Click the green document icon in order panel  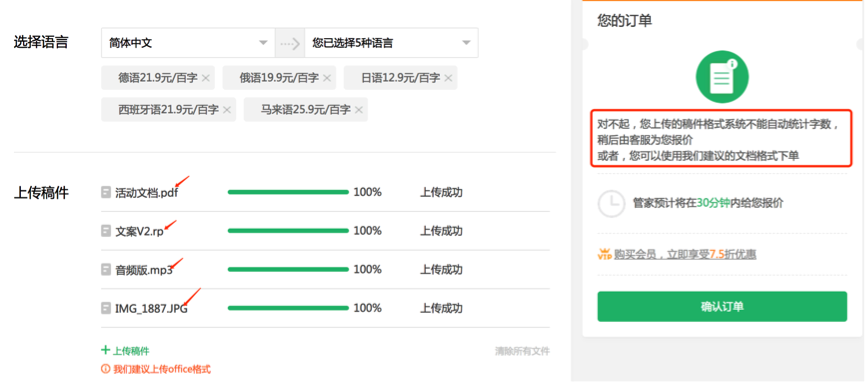[722, 77]
